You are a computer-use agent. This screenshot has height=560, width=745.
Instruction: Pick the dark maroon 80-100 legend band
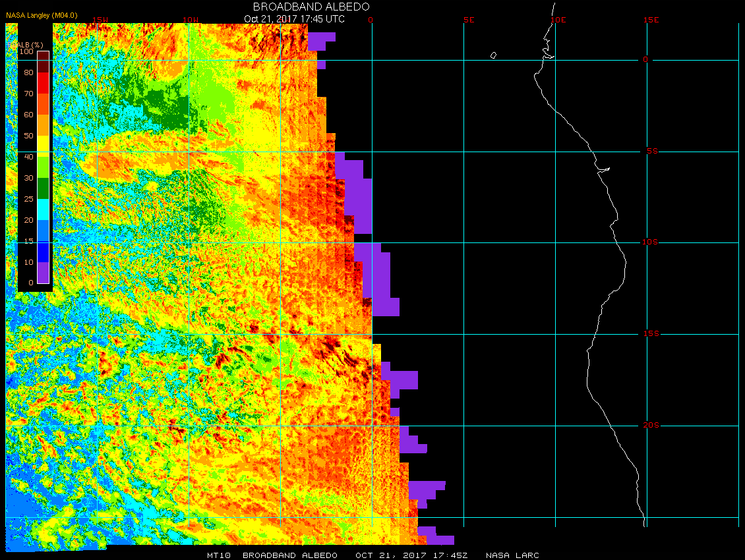(x=44, y=62)
